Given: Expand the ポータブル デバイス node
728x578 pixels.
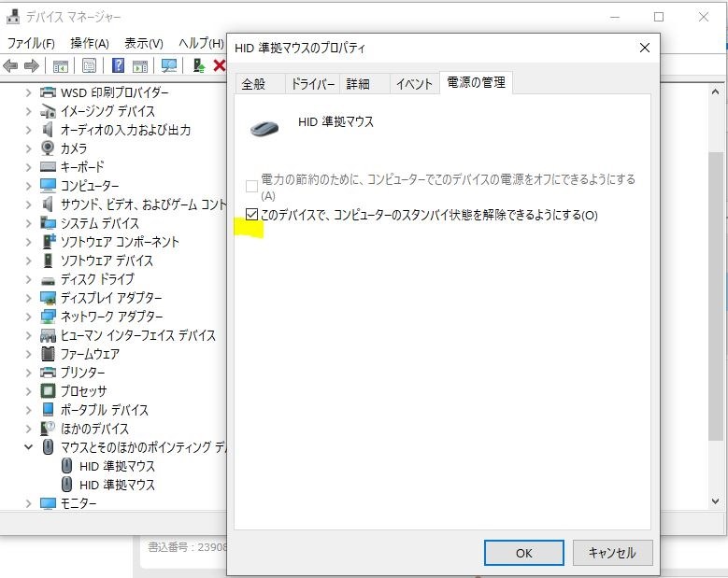Looking at the screenshot, I should click(x=28, y=410).
